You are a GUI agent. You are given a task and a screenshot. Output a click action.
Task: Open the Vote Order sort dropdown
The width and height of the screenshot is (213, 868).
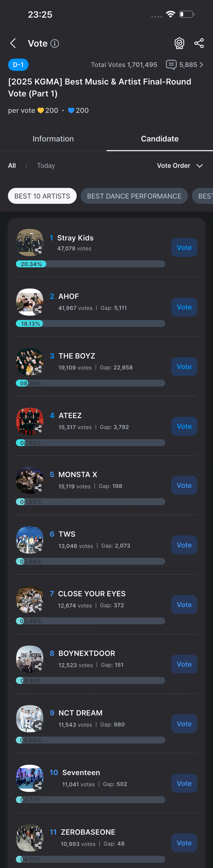coord(180,165)
